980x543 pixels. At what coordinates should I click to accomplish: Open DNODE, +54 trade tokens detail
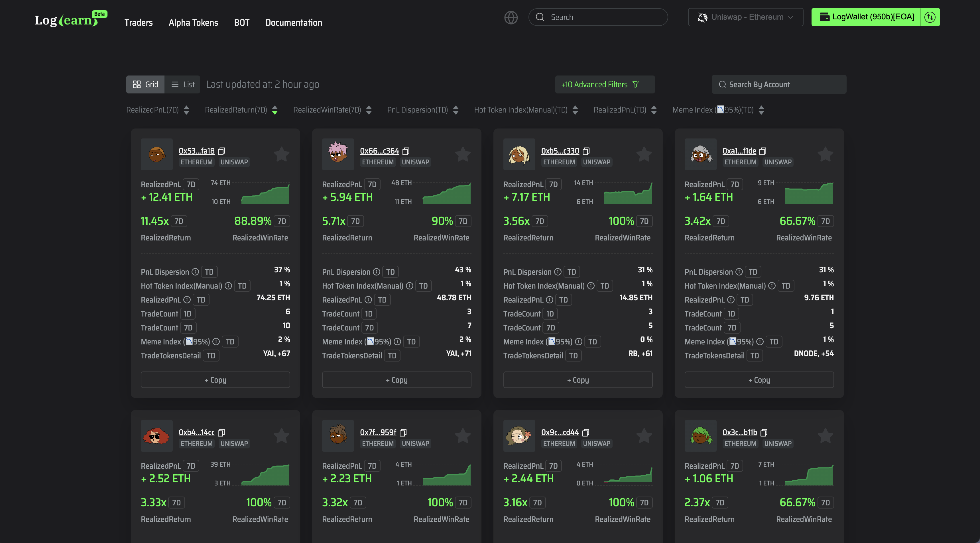coord(814,354)
